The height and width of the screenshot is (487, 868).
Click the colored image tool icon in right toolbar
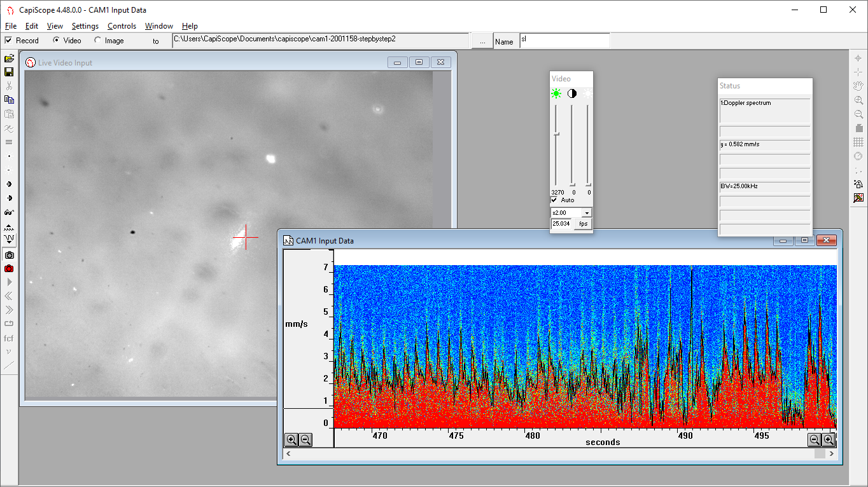[x=858, y=198]
